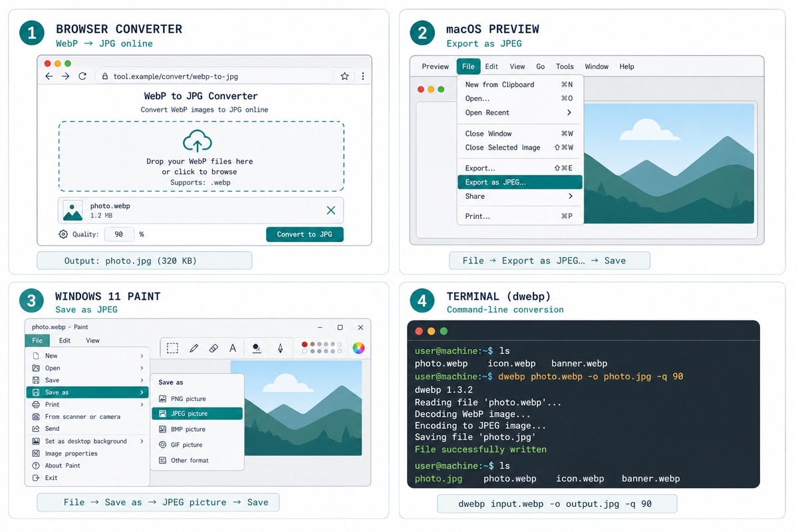This screenshot has height=532, width=798.
Task: Expand the Print submenu arrow in Paint
Action: [142, 404]
